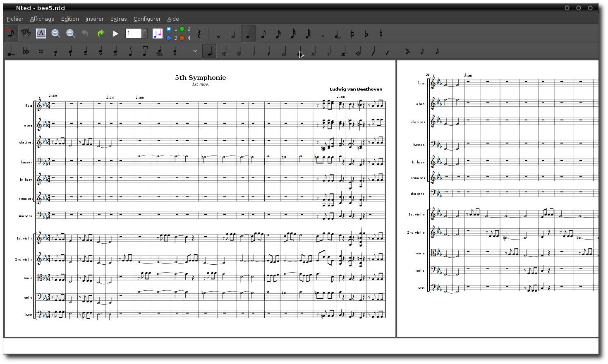Zoom out of the score

(x=70, y=34)
